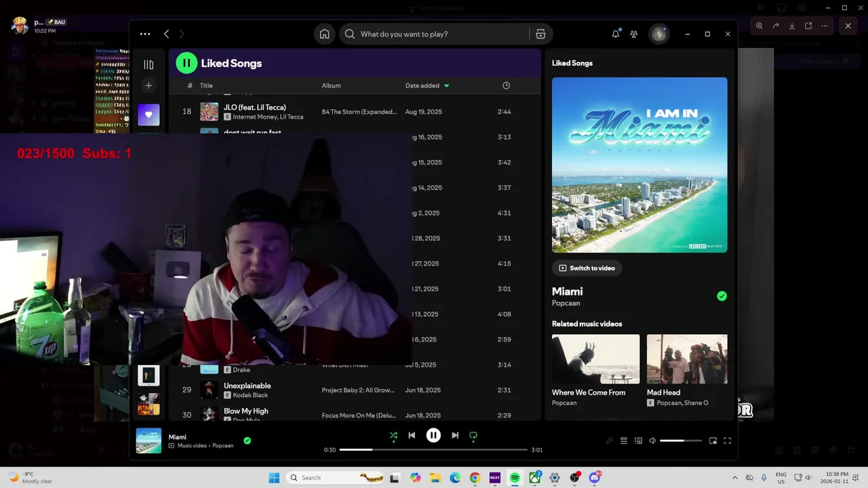Pause playback in bottom player
The width and height of the screenshot is (868, 488).
click(433, 436)
